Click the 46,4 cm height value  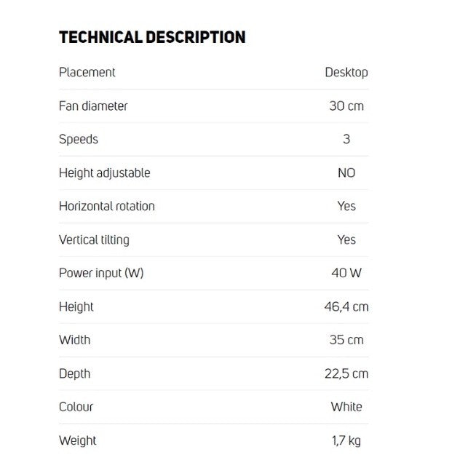coord(346,306)
